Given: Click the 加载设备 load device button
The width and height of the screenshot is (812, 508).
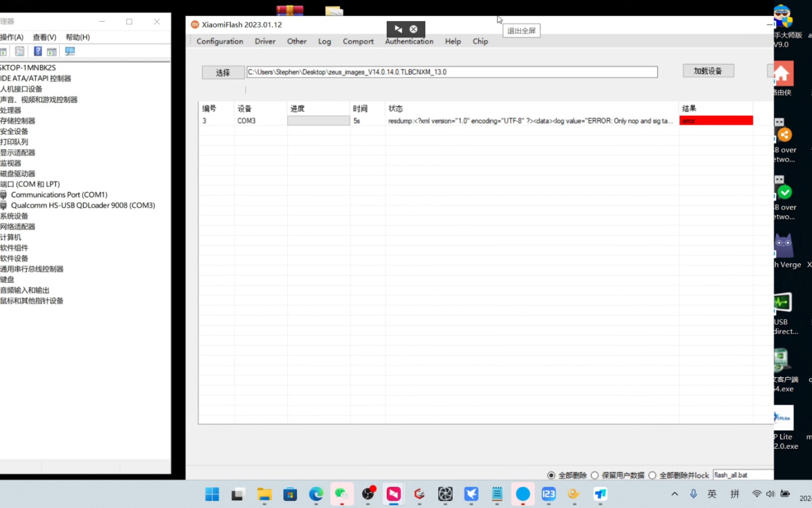Looking at the screenshot, I should [708, 71].
